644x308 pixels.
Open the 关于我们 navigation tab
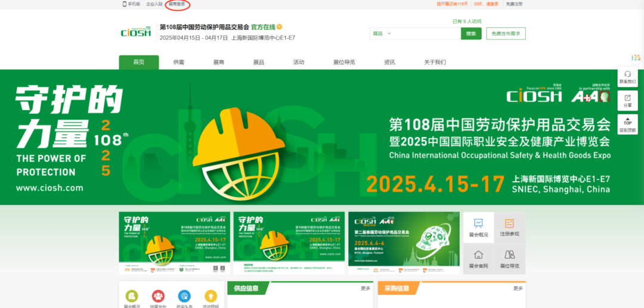point(435,63)
